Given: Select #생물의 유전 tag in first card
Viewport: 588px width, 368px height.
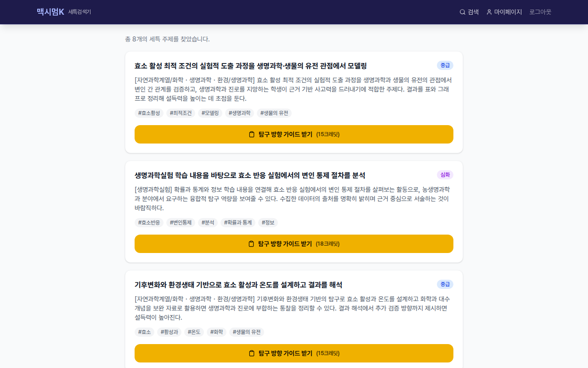Looking at the screenshot, I should [x=274, y=113].
